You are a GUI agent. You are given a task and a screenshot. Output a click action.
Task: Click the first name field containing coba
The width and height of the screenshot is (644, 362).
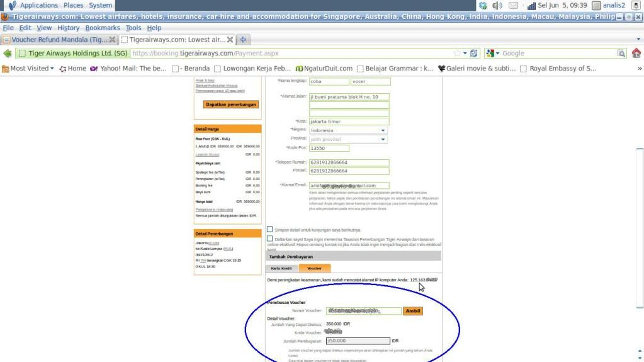[x=329, y=81]
